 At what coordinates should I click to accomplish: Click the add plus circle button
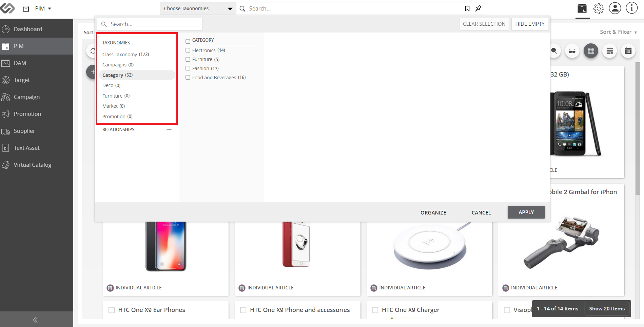(91, 72)
